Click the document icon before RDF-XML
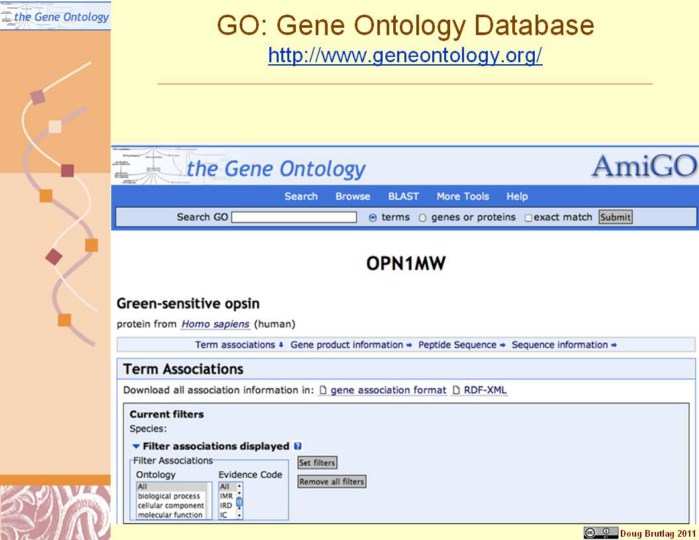This screenshot has width=699, height=540. pos(456,390)
